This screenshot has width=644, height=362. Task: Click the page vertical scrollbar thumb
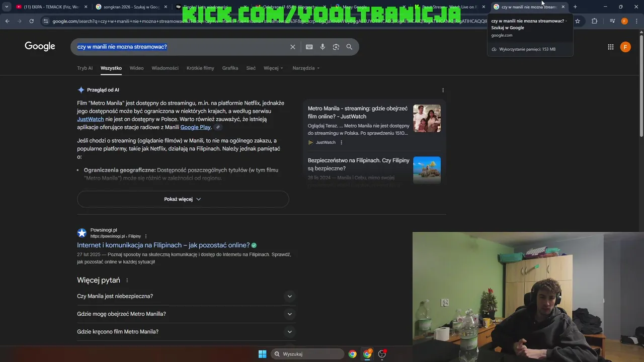pyautogui.click(x=641, y=85)
